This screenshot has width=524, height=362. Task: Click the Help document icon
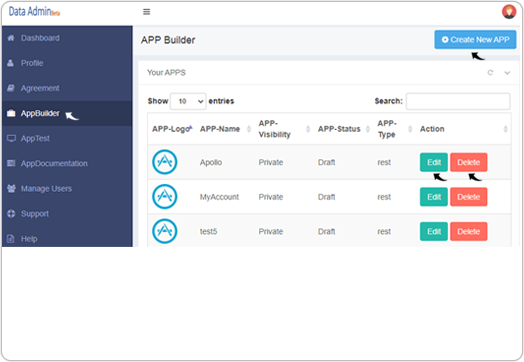point(11,239)
